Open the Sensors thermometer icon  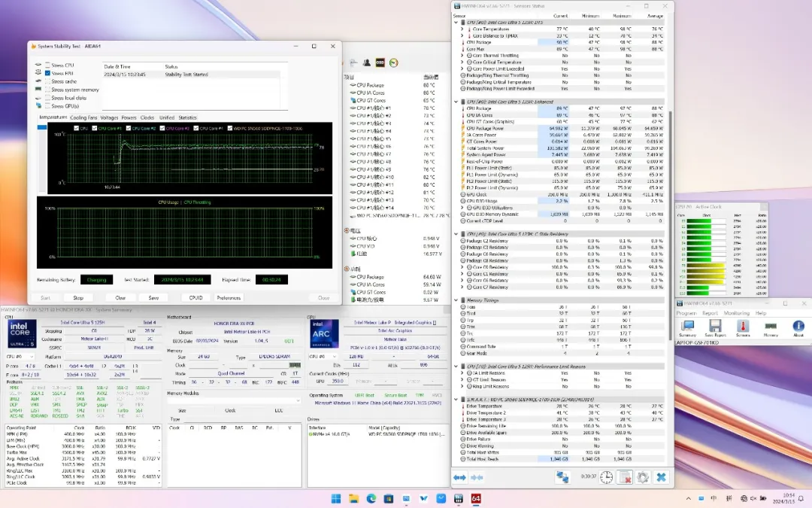(x=743, y=327)
